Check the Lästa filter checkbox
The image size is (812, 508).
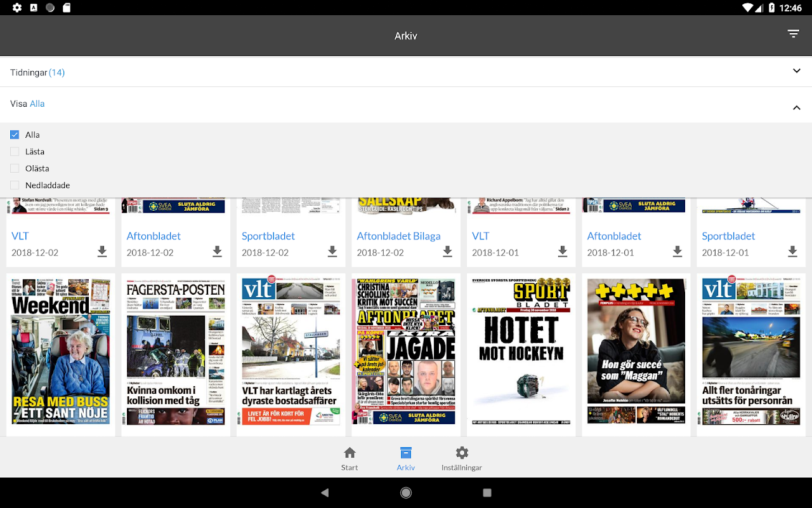click(15, 151)
